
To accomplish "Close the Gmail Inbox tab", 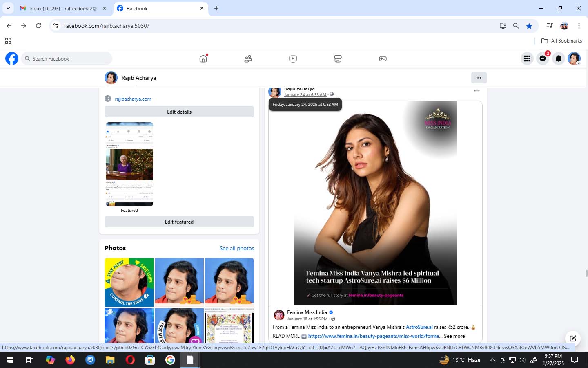I will [x=104, y=8].
